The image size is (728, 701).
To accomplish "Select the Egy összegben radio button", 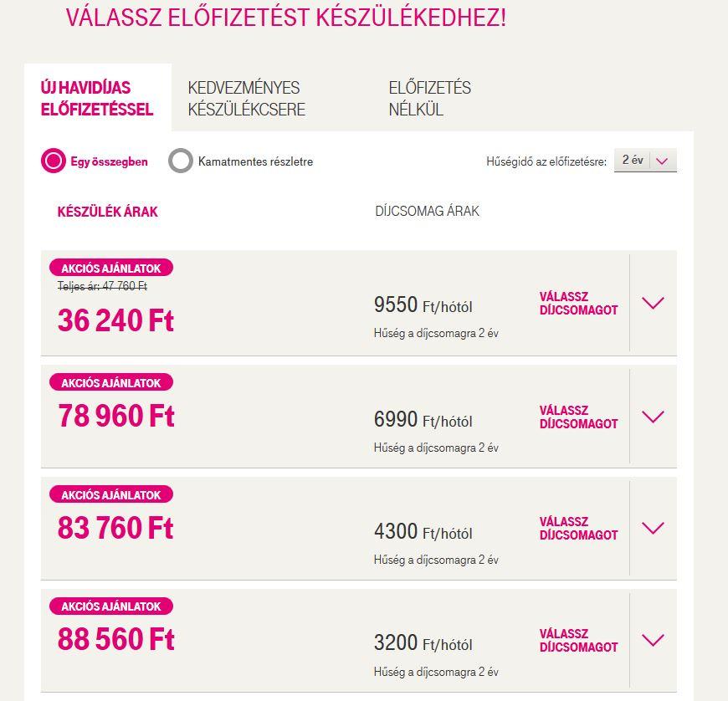I will point(54,161).
